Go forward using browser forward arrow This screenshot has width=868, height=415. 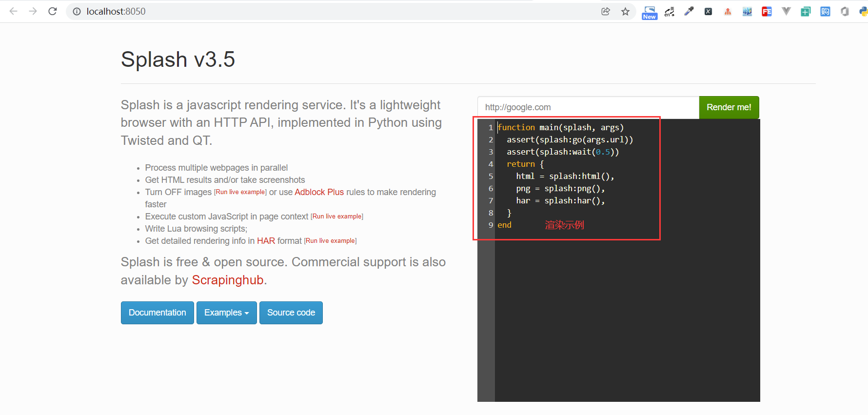tap(33, 11)
